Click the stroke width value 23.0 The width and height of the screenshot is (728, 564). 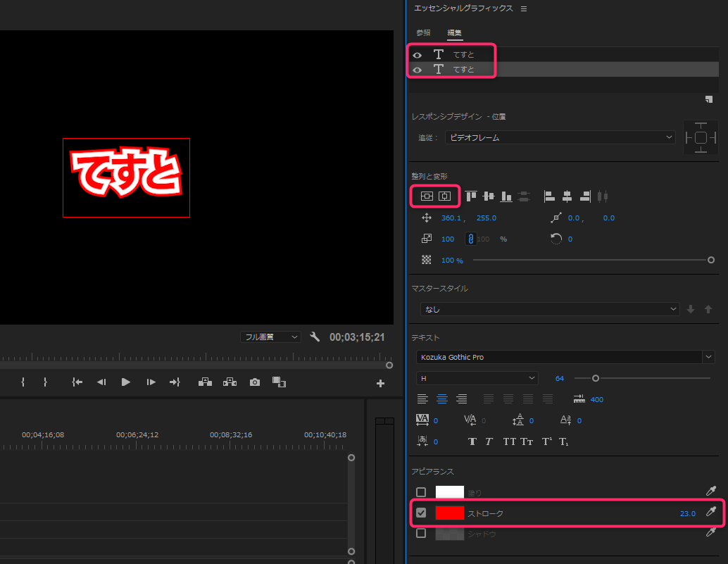pos(687,513)
